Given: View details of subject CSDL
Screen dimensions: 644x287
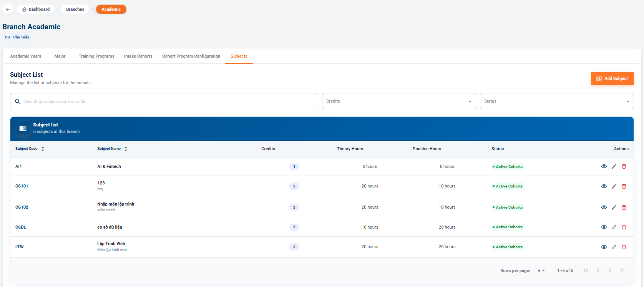Looking at the screenshot, I should coord(604,227).
